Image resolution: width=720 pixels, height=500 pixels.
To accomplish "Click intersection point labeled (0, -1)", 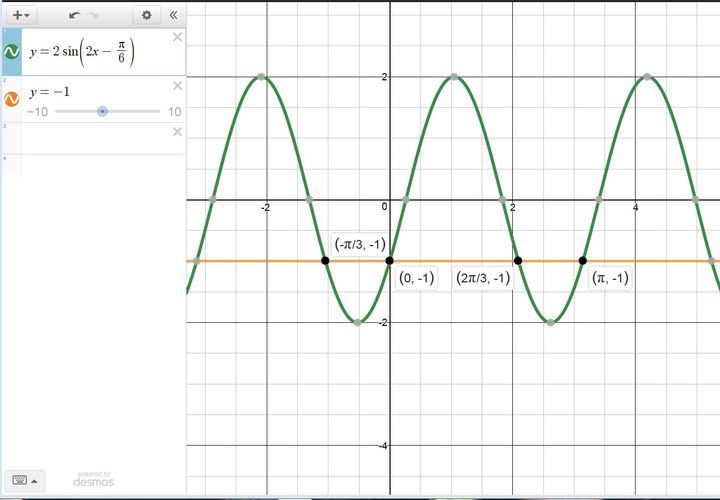I will (389, 261).
